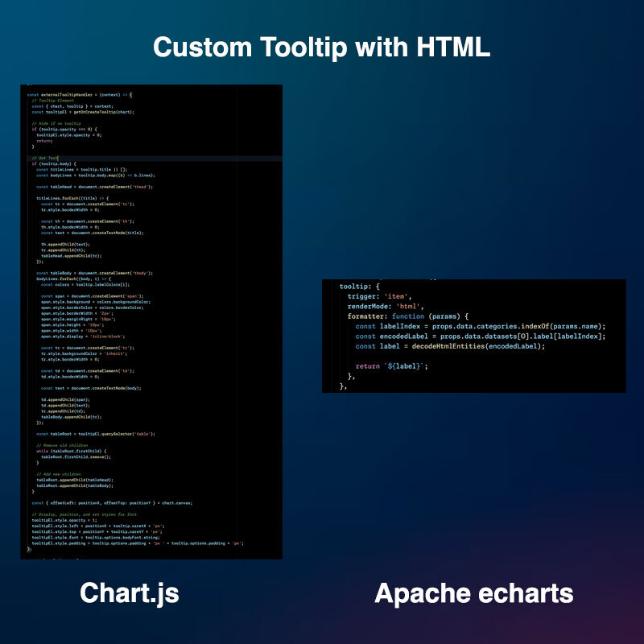
Task: Click the 'span.style.background = colors.backgroundColor;' line
Action: point(95,302)
